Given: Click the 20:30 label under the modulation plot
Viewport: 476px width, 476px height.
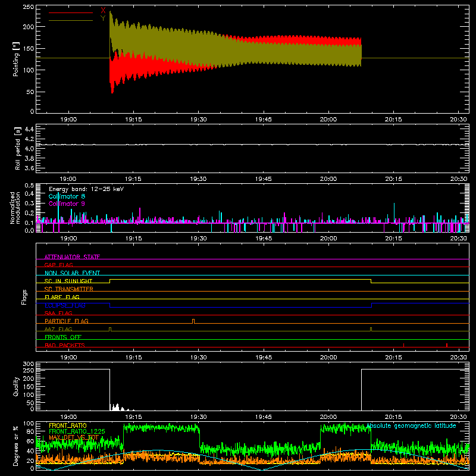Looking at the screenshot, I should click(458, 239).
